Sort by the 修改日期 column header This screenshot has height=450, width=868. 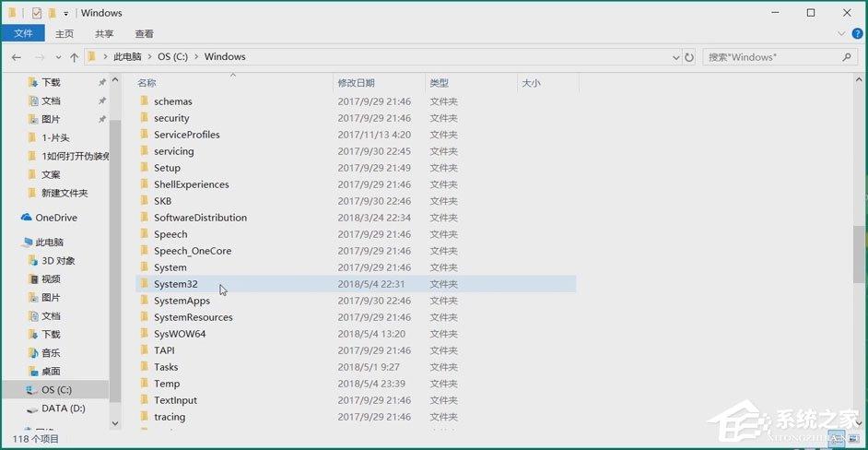click(x=356, y=83)
